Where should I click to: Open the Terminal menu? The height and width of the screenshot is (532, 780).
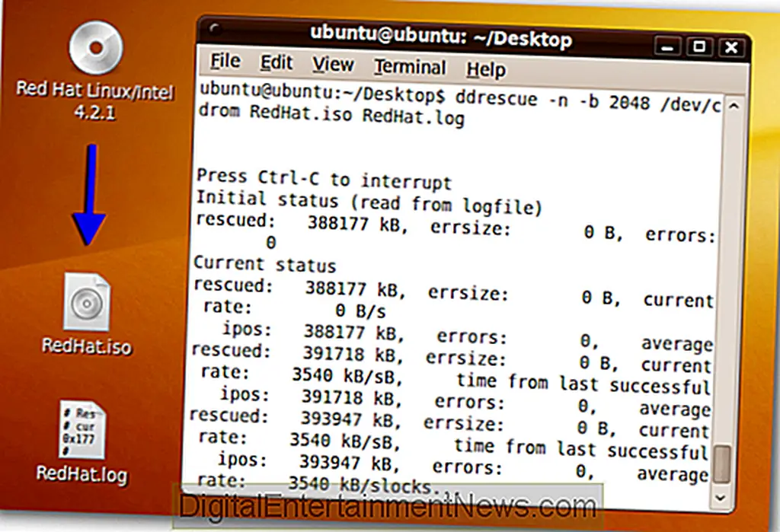click(410, 68)
